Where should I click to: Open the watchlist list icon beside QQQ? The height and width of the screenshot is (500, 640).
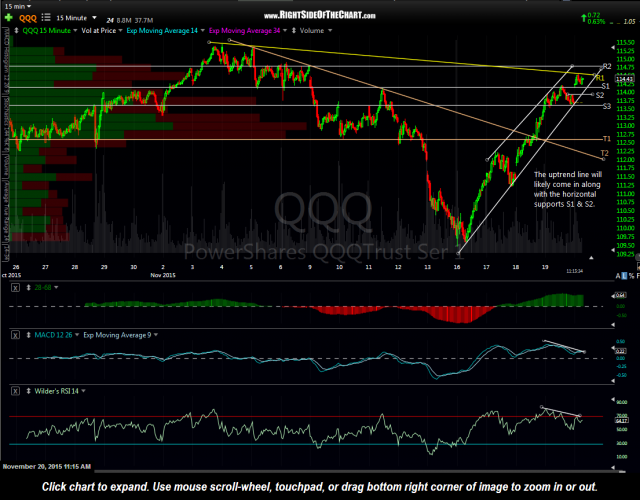pyautogui.click(x=46, y=18)
